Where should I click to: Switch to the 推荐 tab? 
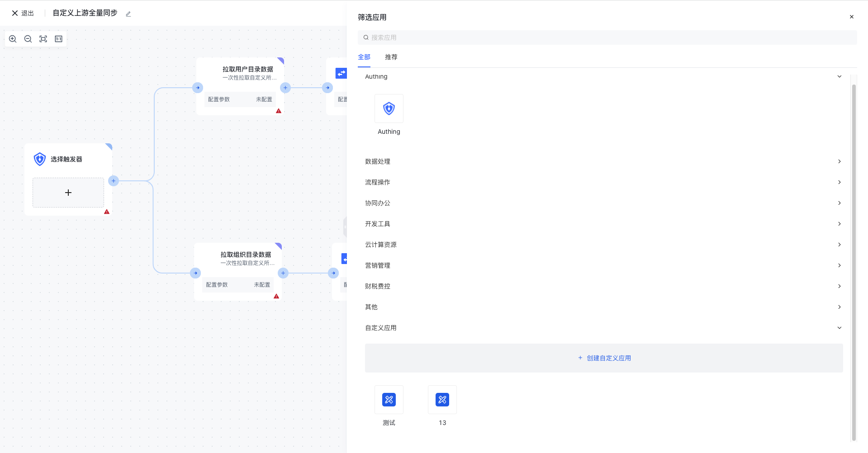[x=391, y=57]
